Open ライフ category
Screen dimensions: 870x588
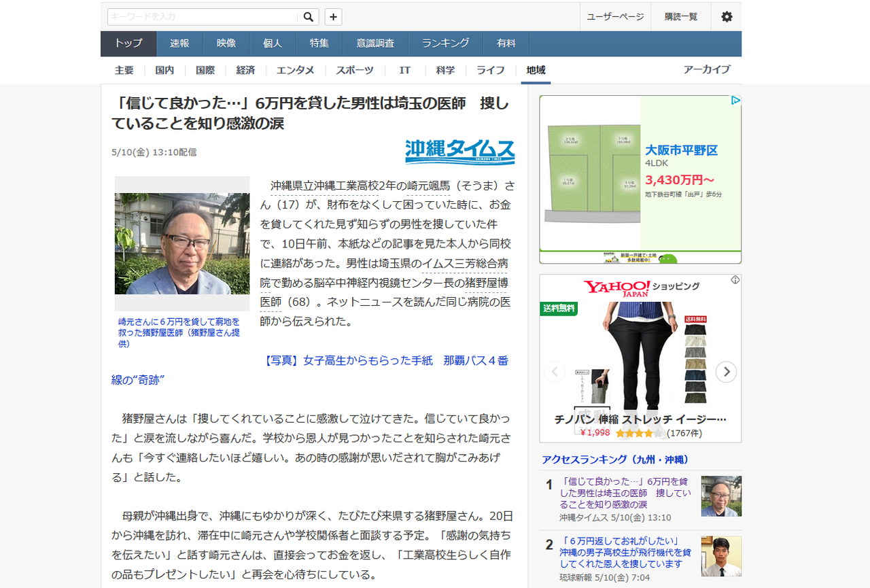491,70
